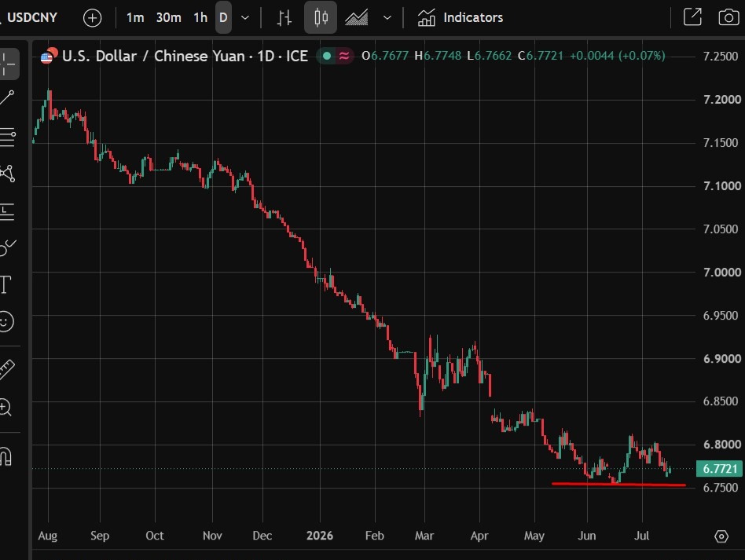Click the low value L6.7662
The height and width of the screenshot is (560, 745).
490,56
